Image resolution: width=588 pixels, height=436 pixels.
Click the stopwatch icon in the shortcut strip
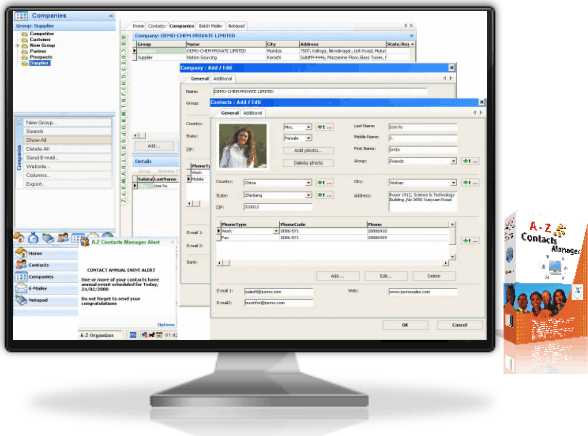[x=33, y=237]
